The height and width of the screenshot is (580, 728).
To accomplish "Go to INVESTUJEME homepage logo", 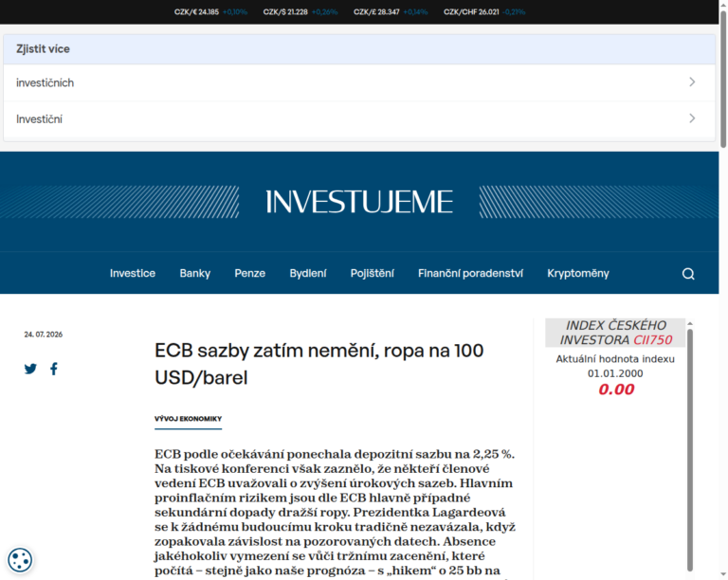I will [x=359, y=202].
